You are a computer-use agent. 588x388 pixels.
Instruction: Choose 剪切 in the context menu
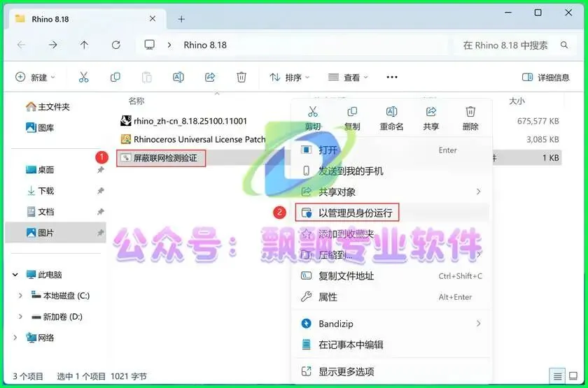(x=313, y=118)
